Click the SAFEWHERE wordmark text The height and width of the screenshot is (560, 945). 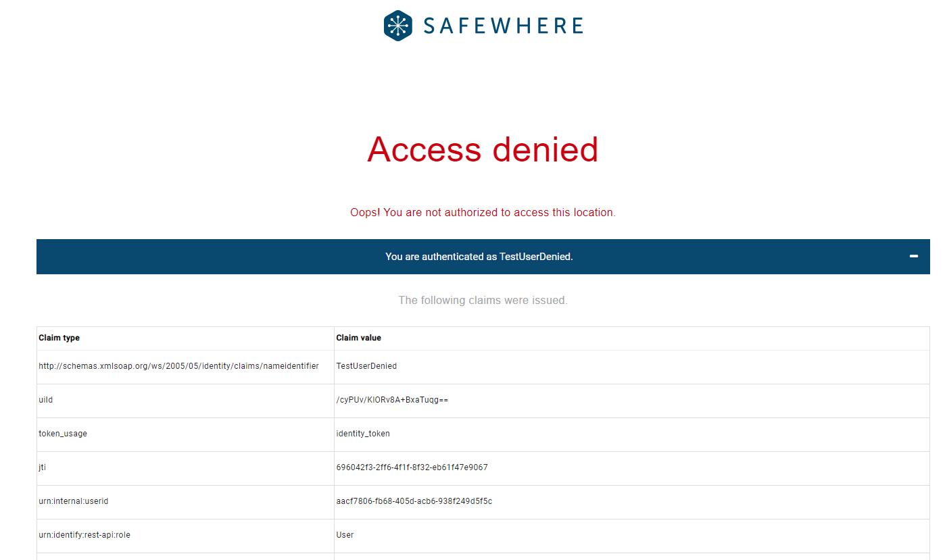pos(503,26)
